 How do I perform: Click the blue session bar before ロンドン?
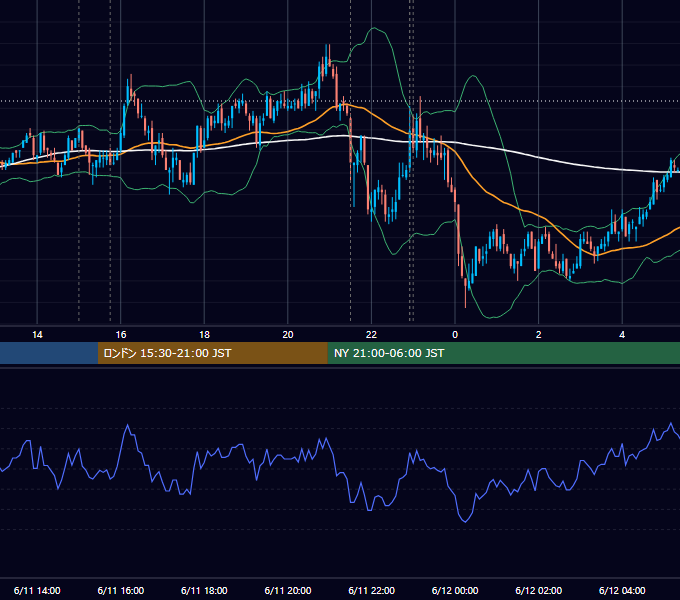49,353
